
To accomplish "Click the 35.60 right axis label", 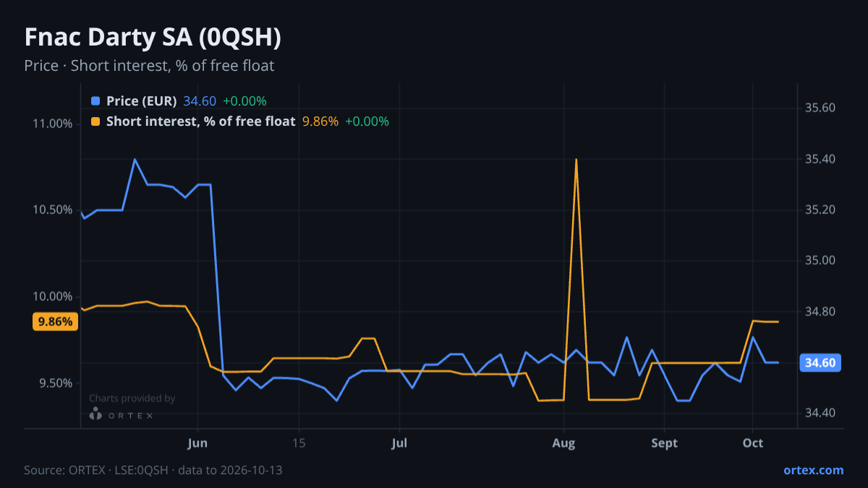I will tap(820, 108).
